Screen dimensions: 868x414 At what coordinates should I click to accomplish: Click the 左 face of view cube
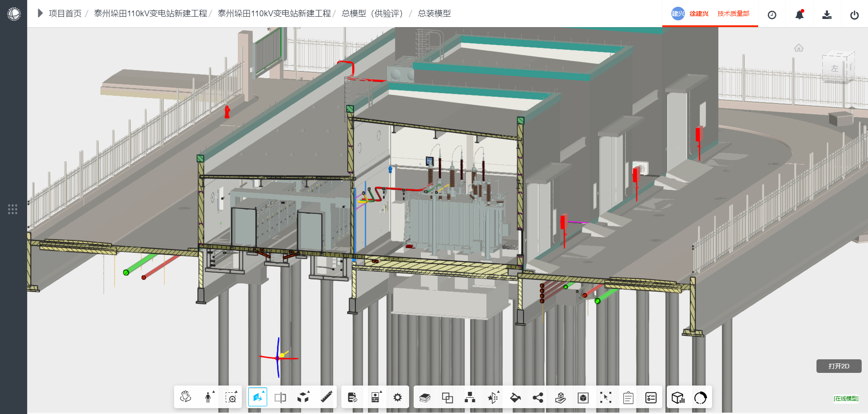tap(835, 69)
